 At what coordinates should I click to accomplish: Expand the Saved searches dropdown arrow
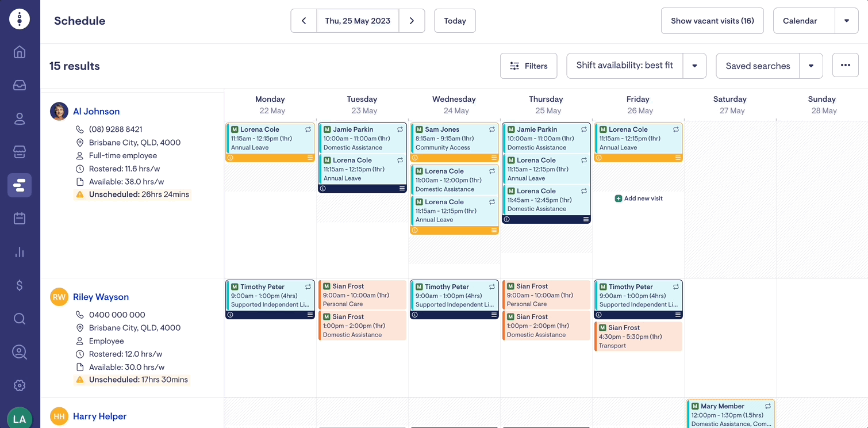tap(811, 66)
